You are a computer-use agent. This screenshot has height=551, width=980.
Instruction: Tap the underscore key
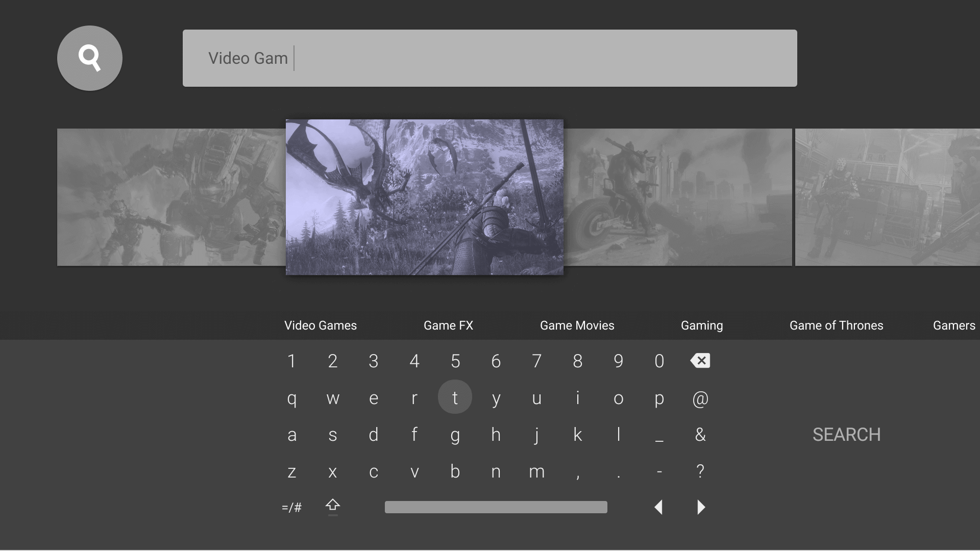(x=659, y=440)
